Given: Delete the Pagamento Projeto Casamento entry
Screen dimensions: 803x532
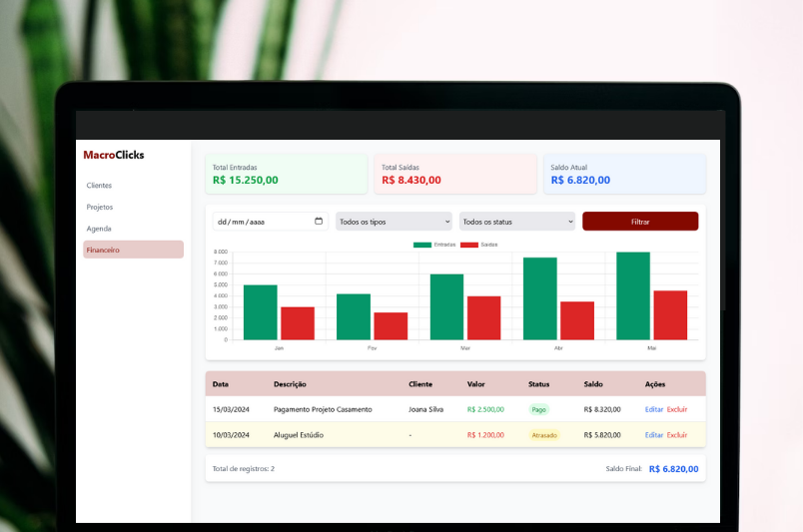Looking at the screenshot, I should click(x=677, y=409).
